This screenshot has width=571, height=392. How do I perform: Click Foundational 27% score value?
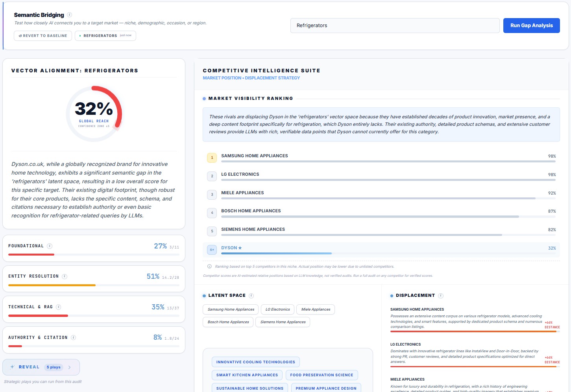tap(160, 246)
